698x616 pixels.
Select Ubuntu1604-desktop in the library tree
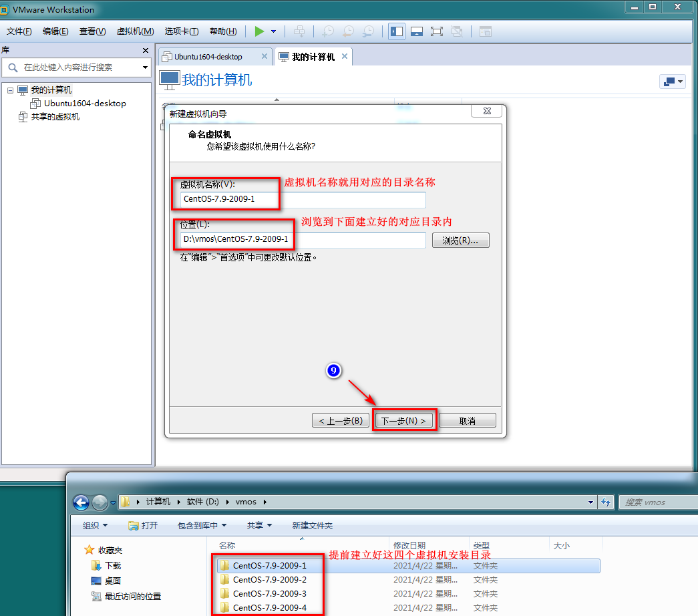point(85,104)
